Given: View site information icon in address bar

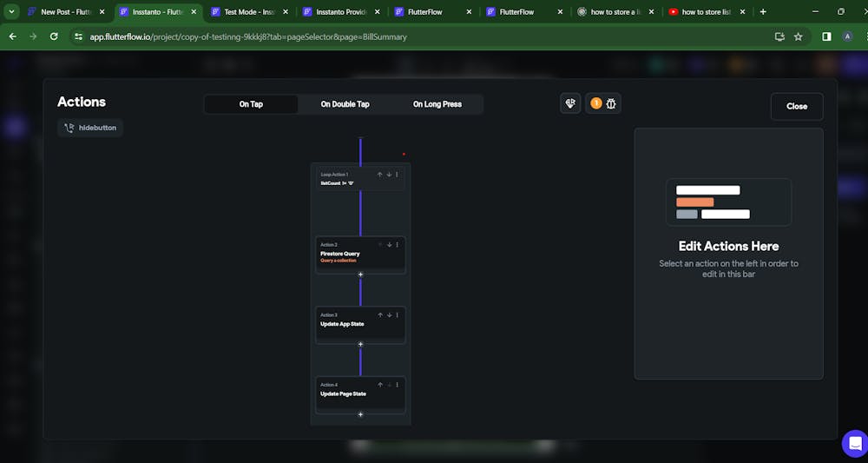Looking at the screenshot, I should tap(79, 36).
